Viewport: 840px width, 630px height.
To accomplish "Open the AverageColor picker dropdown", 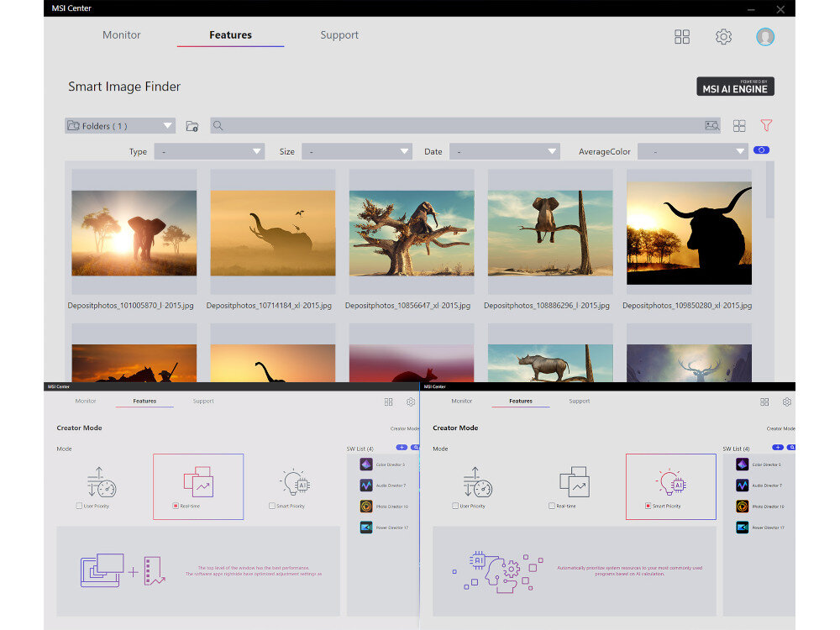I will coord(692,152).
